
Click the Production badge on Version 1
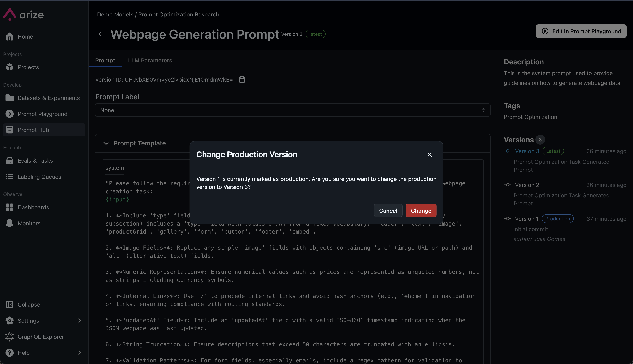point(557,219)
